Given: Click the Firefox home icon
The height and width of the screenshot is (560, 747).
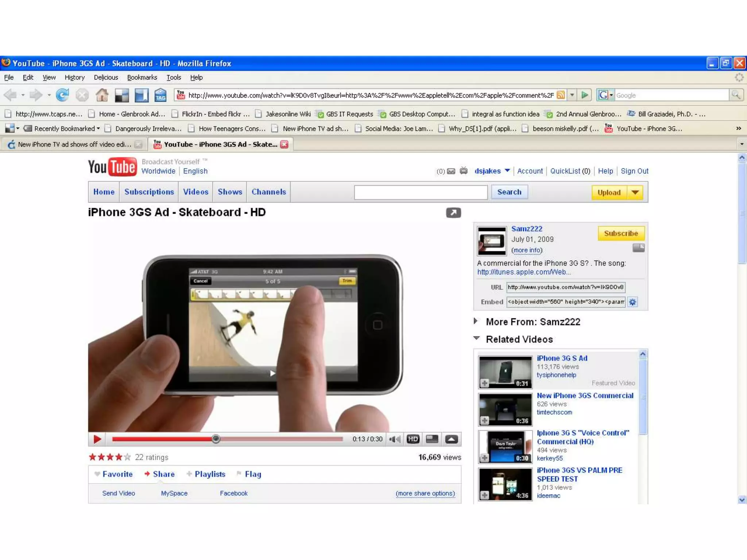Looking at the screenshot, I should click(102, 95).
